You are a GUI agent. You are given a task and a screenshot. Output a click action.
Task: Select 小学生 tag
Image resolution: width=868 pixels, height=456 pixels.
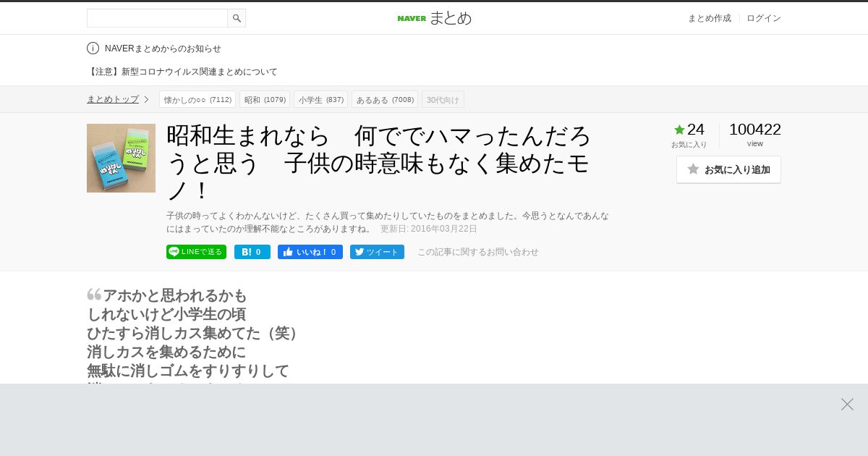point(320,99)
